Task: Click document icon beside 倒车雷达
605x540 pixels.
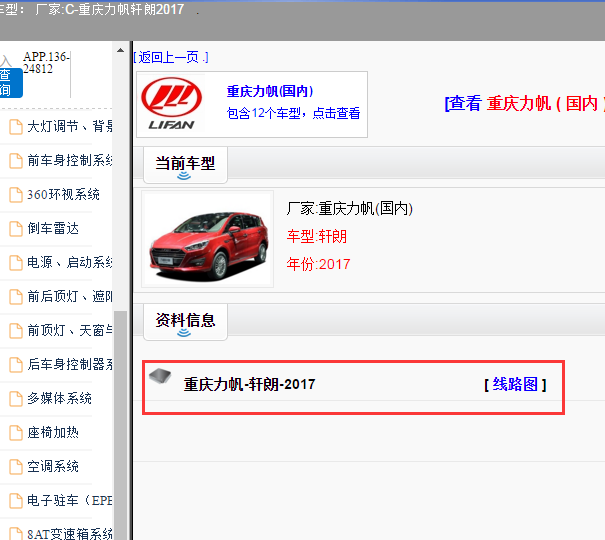Action: tap(16, 229)
